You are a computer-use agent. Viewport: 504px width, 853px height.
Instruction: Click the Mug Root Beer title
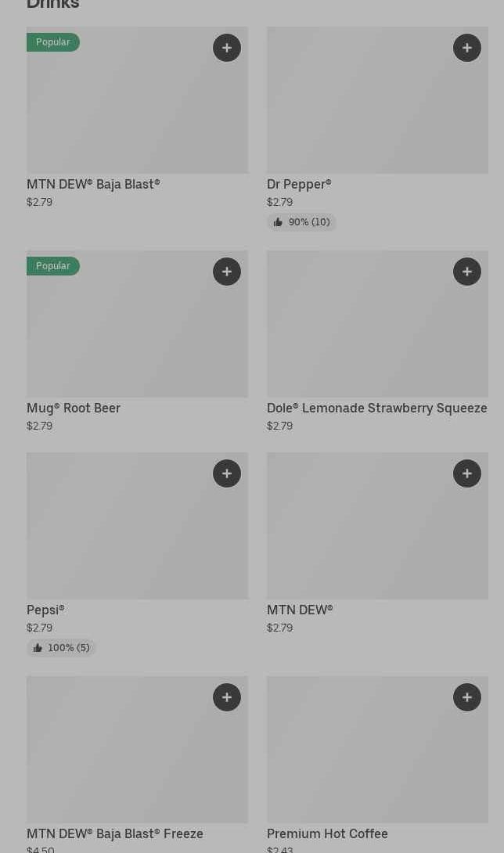(x=74, y=408)
